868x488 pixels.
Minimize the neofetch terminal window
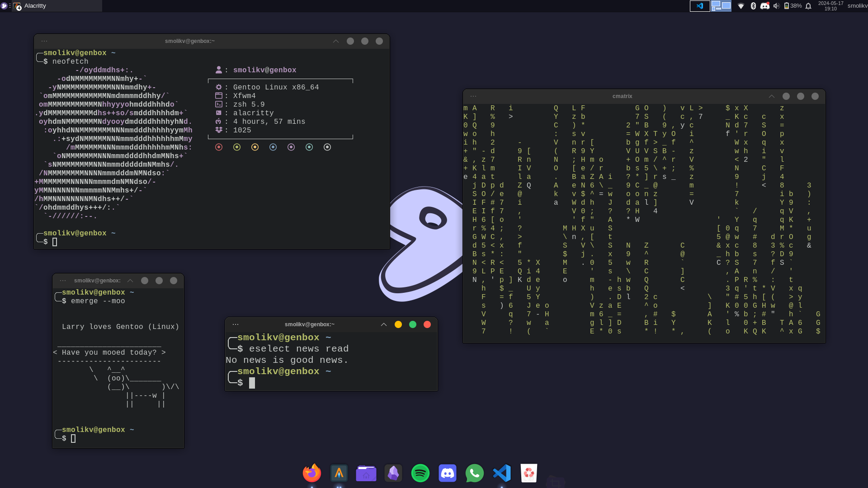pos(350,41)
